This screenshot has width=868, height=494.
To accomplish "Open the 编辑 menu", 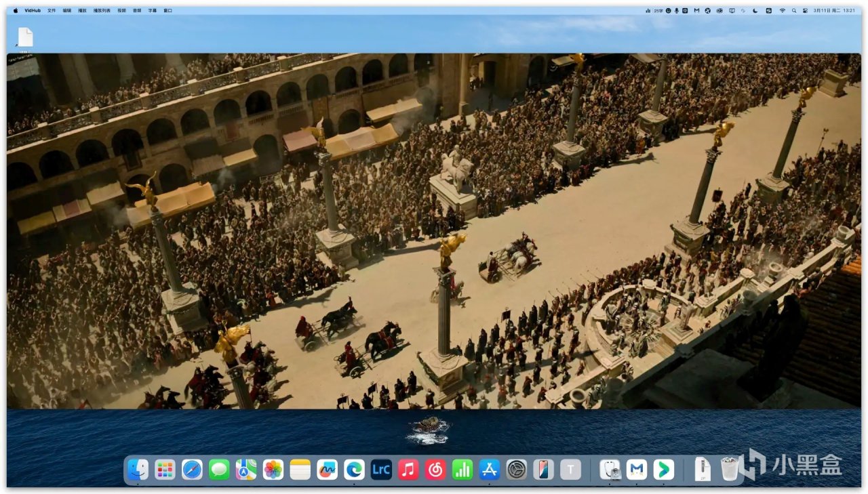I will click(x=67, y=11).
